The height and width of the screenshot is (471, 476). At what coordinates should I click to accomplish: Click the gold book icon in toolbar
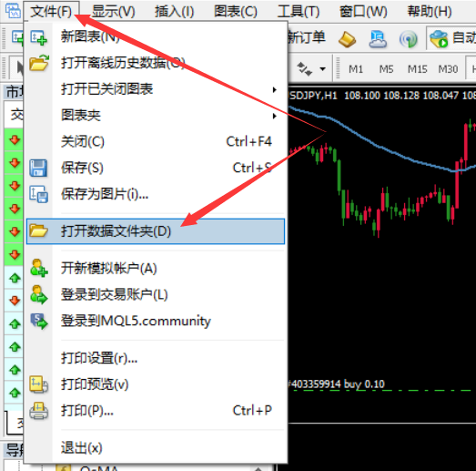coord(347,39)
